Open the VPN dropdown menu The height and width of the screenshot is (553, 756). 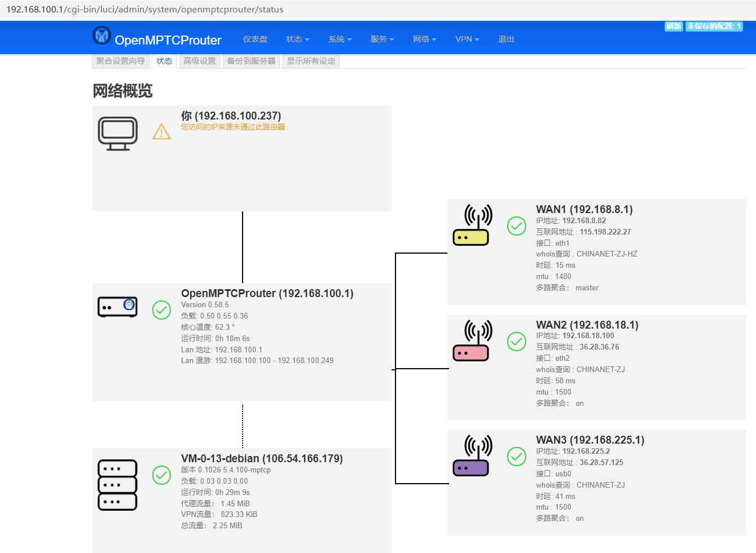tap(467, 39)
